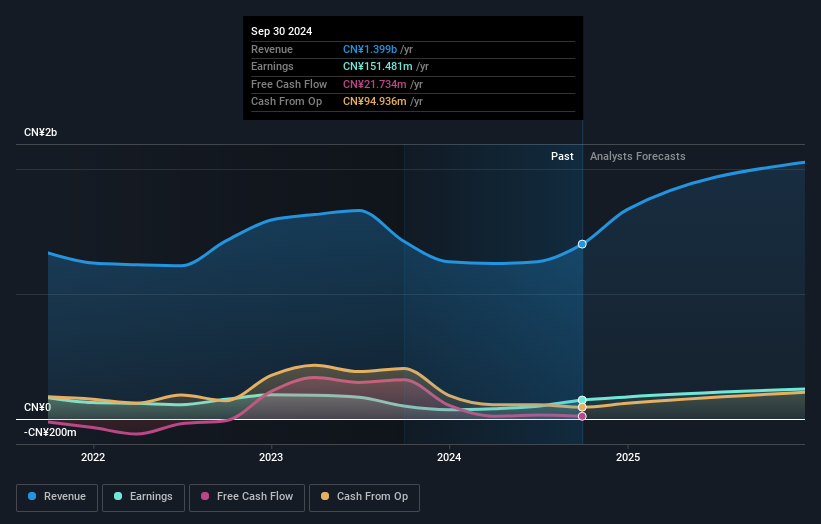Select the 2023 x-axis label
This screenshot has height=524, width=821.
pyautogui.click(x=271, y=458)
